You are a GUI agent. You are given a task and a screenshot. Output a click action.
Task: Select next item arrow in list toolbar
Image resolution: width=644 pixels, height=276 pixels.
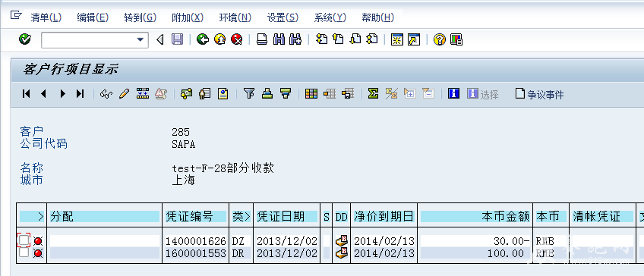coord(62,94)
